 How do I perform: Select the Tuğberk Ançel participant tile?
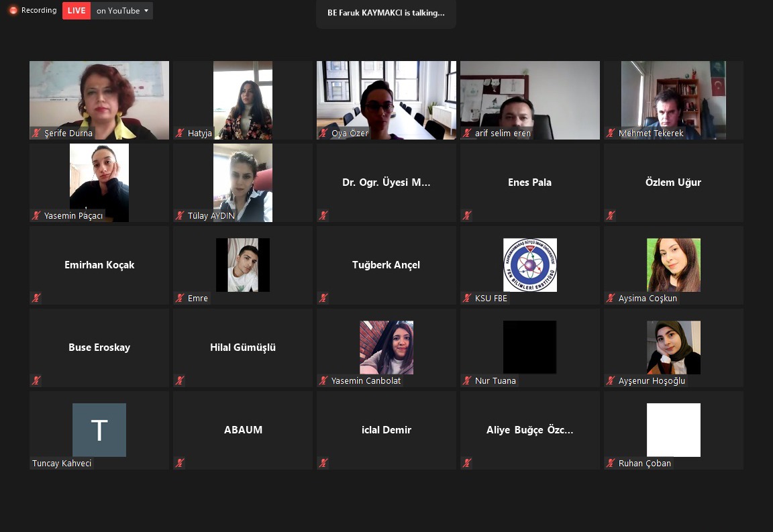386,265
